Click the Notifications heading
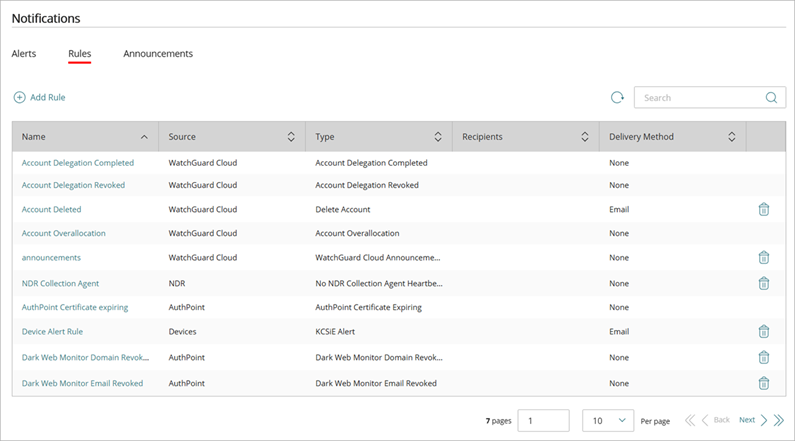Image resolution: width=795 pixels, height=441 pixels. click(46, 18)
